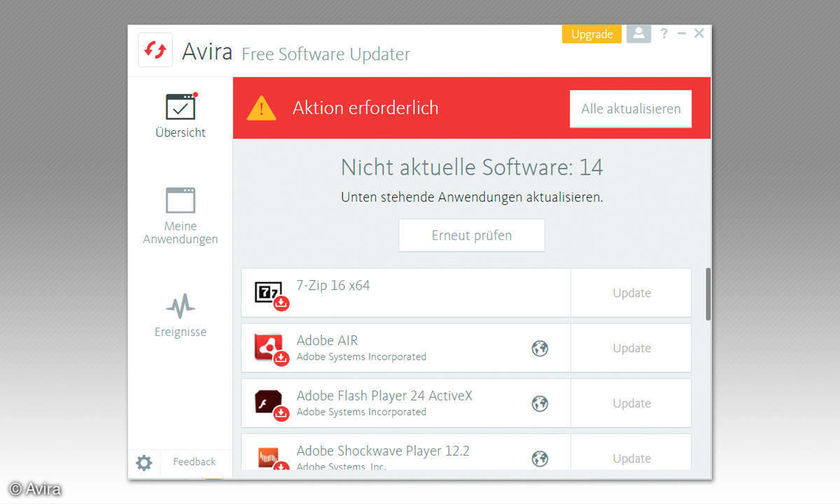Open the Ereignisse pulse icon
840x504 pixels.
(181, 306)
